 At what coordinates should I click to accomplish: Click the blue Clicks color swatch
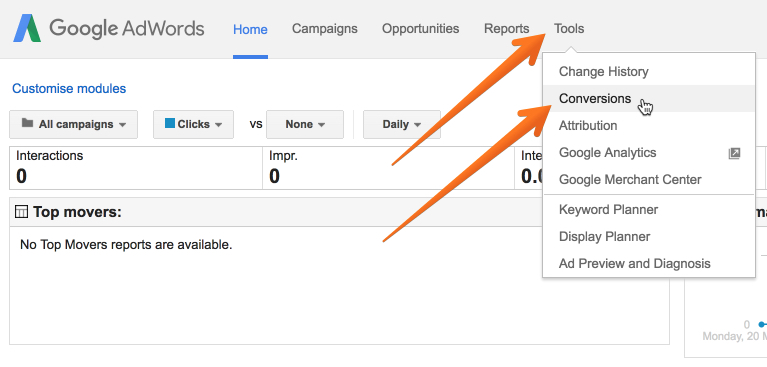170,123
